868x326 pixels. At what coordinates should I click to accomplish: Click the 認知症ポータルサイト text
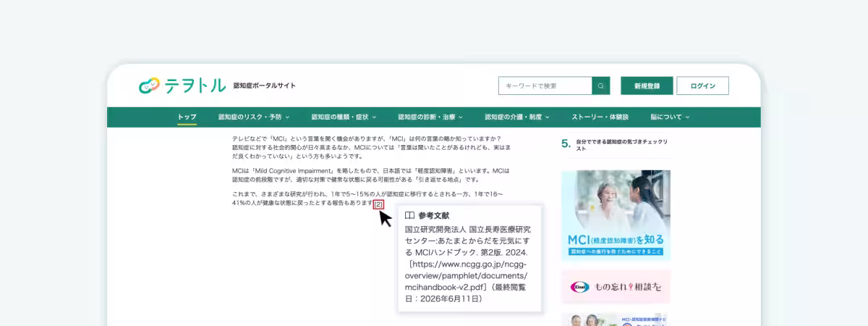(265, 85)
